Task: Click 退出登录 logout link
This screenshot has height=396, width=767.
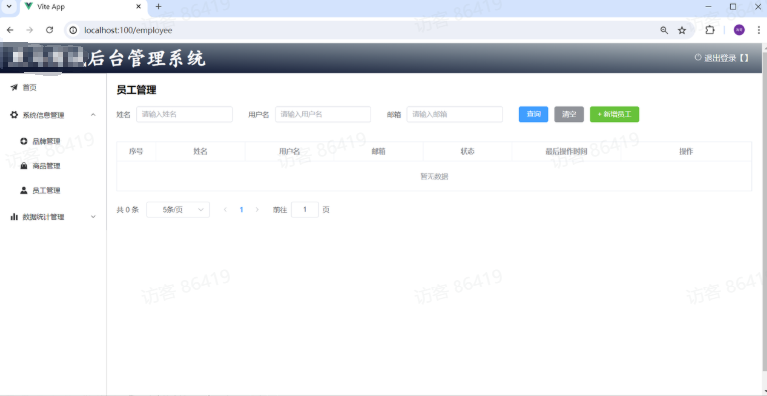Action: pyautogui.click(x=722, y=58)
